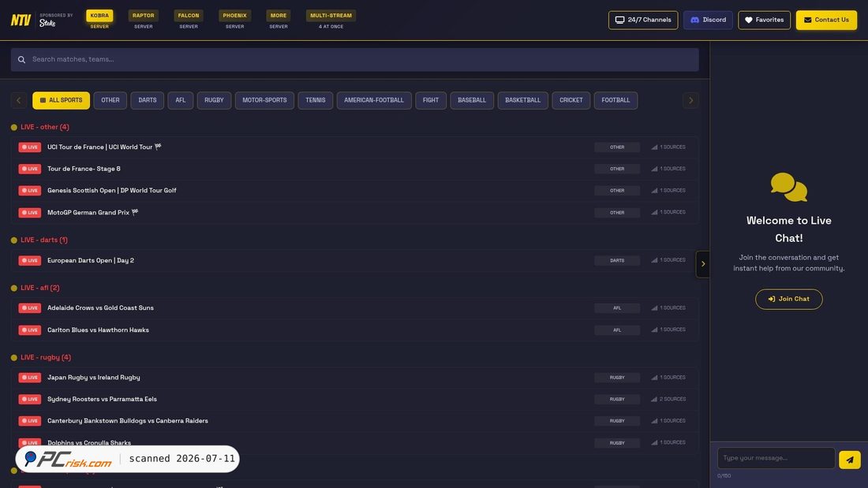The image size is (868, 488).
Task: Click LIVE - other (4) section header
Action: [x=45, y=127]
